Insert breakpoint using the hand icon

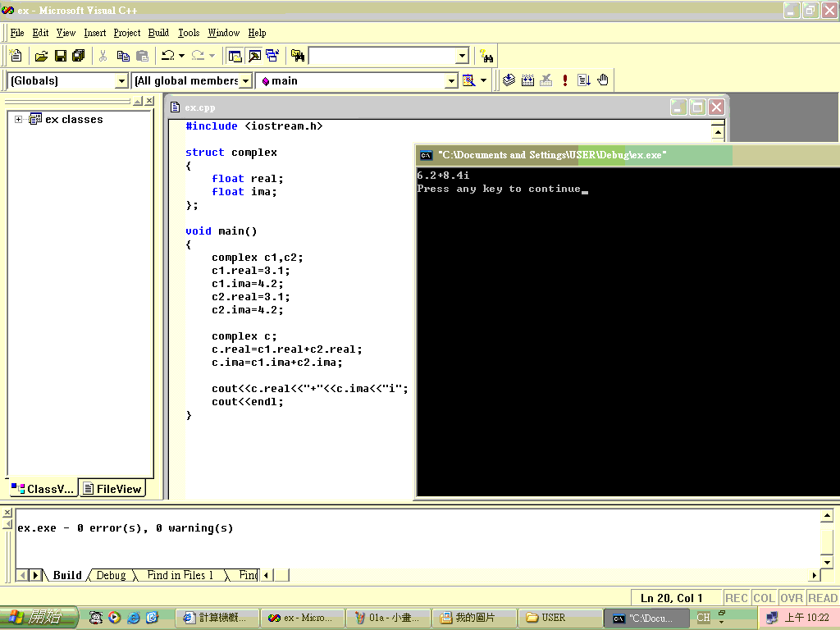603,80
